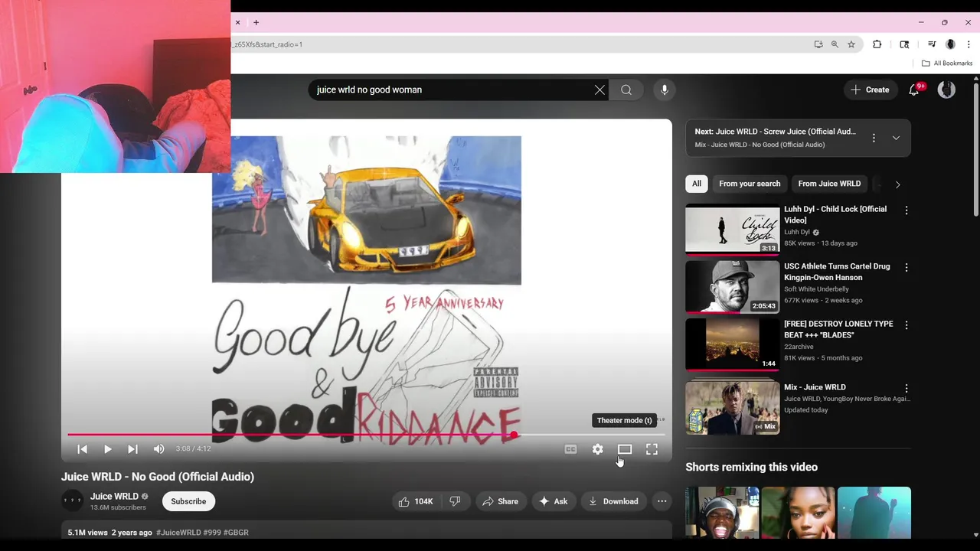Open Chrome extensions puzzle icon
The width and height of the screenshot is (980, 551).
pos(877,44)
